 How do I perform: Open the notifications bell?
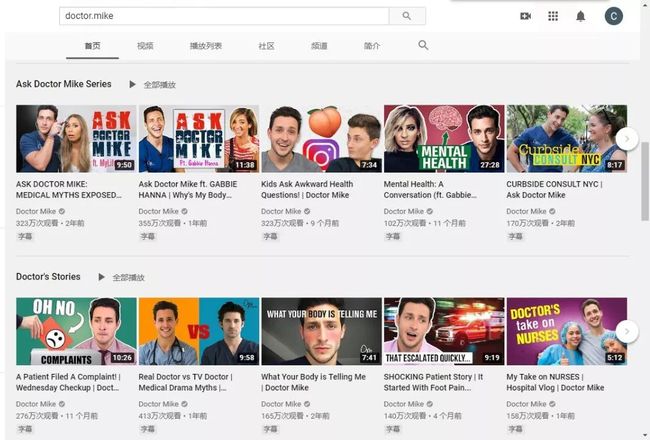click(580, 16)
